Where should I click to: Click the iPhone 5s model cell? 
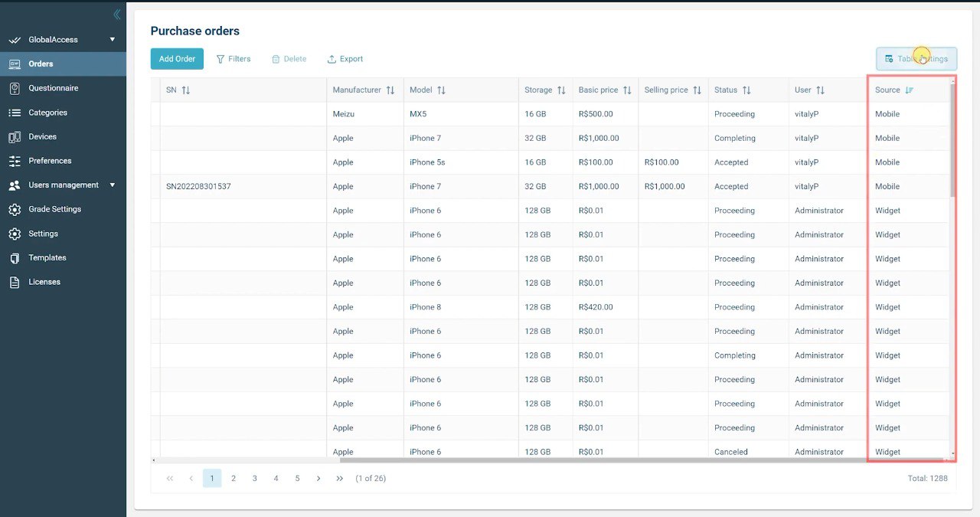(x=426, y=162)
